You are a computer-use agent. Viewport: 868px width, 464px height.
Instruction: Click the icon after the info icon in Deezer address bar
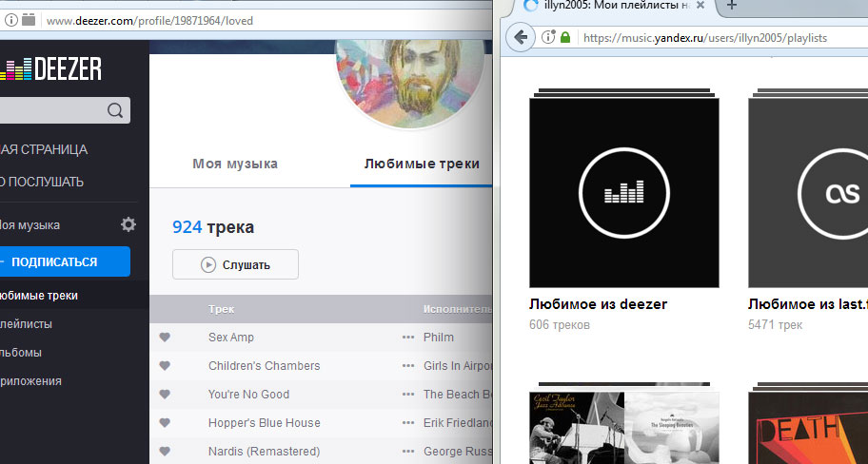coord(29,20)
